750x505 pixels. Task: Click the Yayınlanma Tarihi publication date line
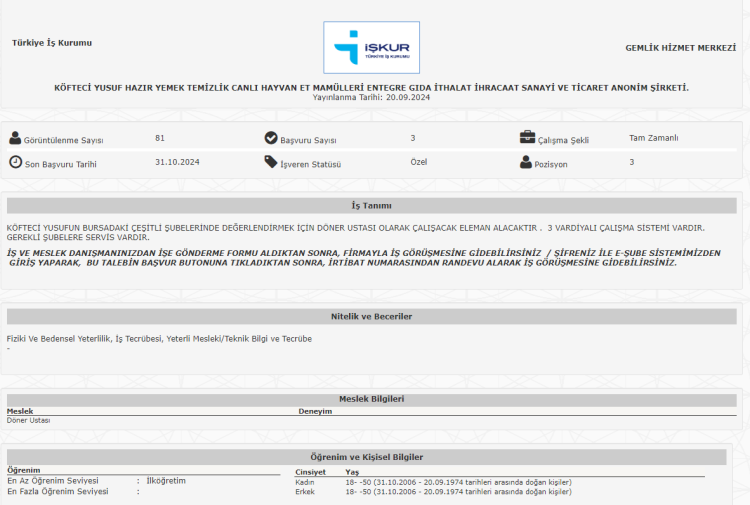[371, 98]
